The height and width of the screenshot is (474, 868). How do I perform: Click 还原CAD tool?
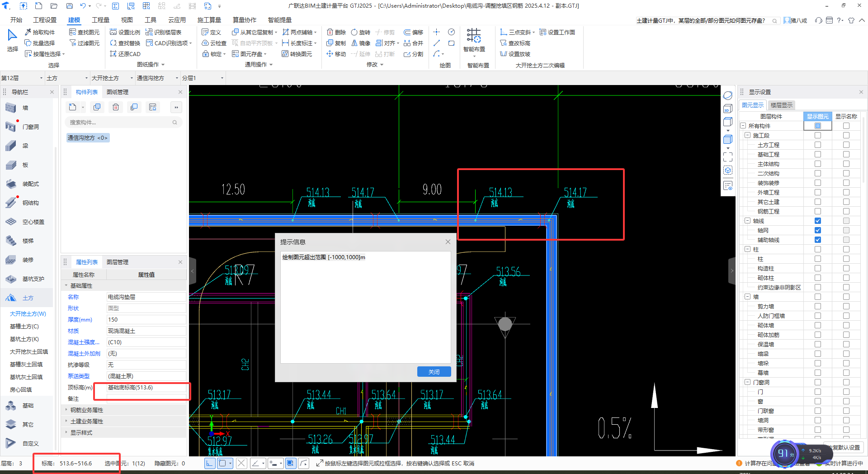[125, 54]
